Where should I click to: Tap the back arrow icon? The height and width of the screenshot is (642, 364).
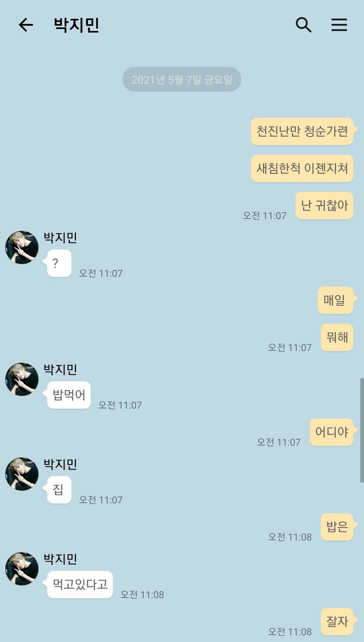(x=26, y=25)
